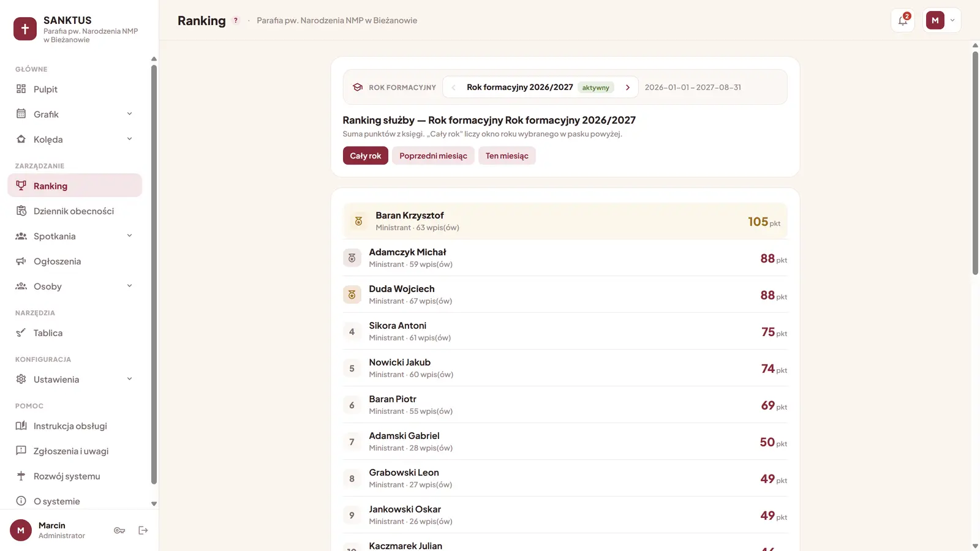Click the logout icon in sidebar footer

click(x=143, y=530)
